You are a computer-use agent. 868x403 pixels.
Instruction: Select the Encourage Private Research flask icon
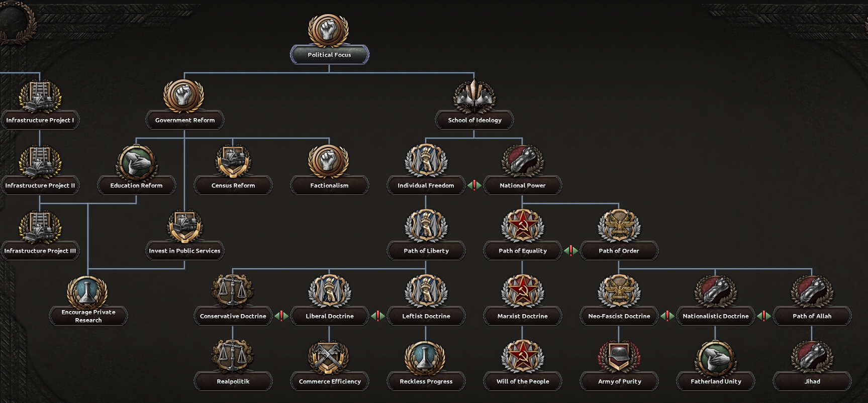88,292
